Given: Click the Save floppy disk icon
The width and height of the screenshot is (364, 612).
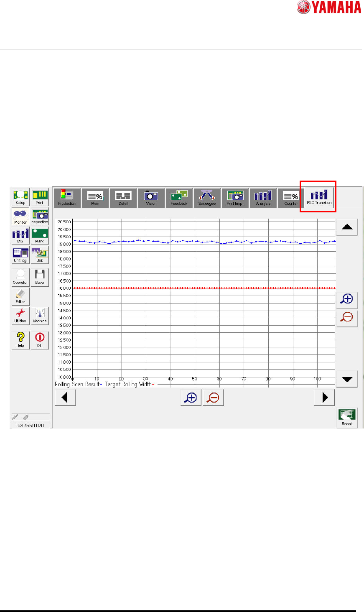Looking at the screenshot, I should pos(40,277).
